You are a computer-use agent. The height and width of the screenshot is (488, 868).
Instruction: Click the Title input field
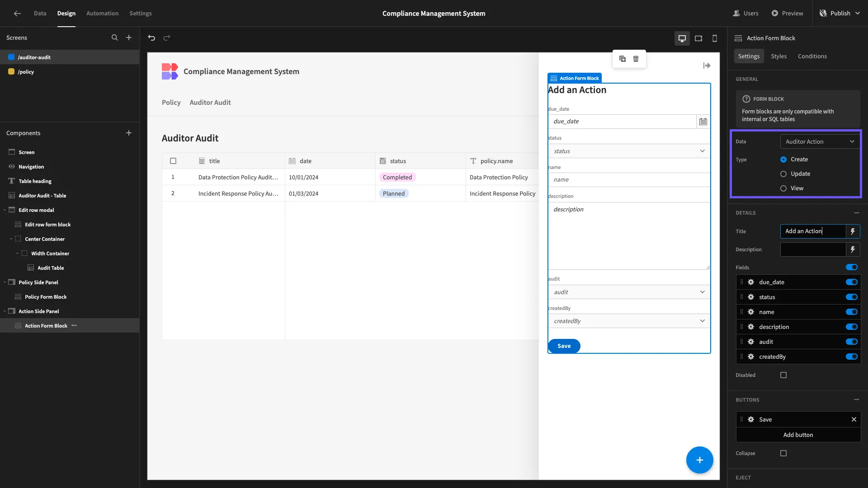[813, 231]
